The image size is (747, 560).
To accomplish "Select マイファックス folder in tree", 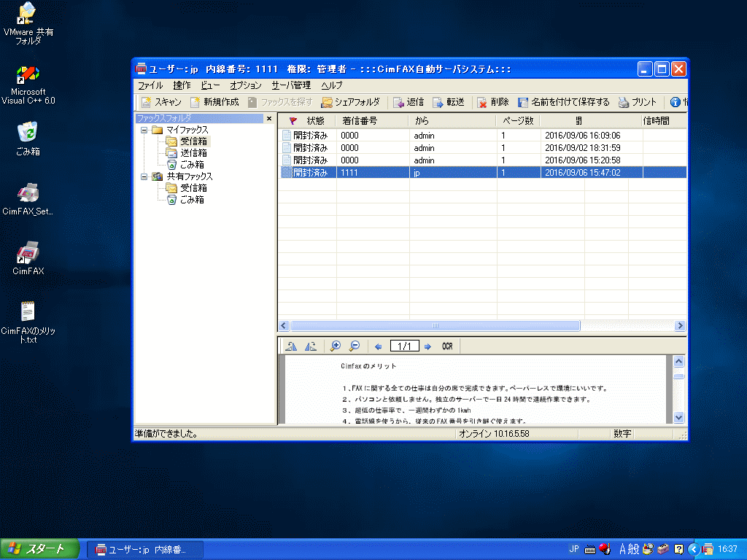I will pyautogui.click(x=187, y=130).
